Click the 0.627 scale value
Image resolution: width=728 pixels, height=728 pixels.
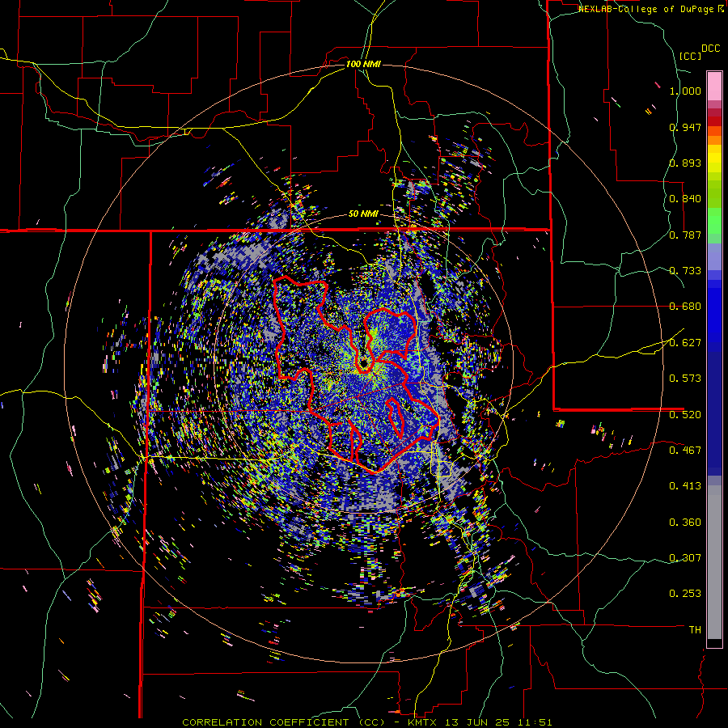pyautogui.click(x=685, y=343)
